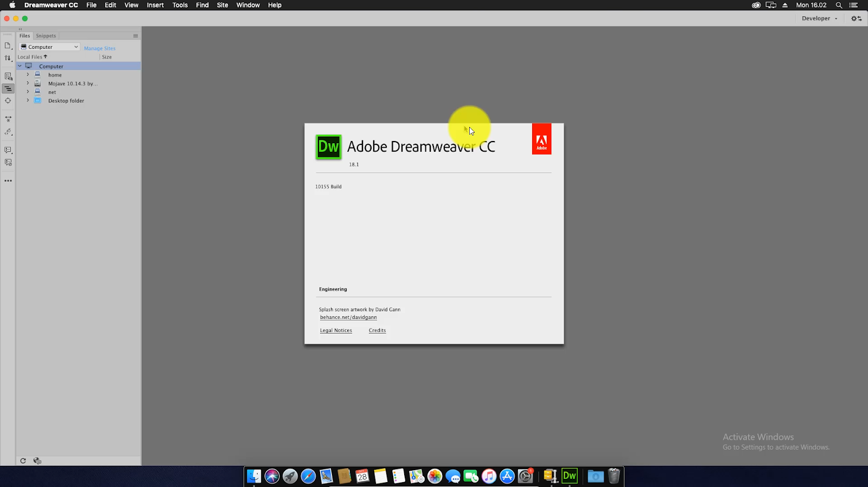Open App Store from the Dock

pyautogui.click(x=507, y=476)
